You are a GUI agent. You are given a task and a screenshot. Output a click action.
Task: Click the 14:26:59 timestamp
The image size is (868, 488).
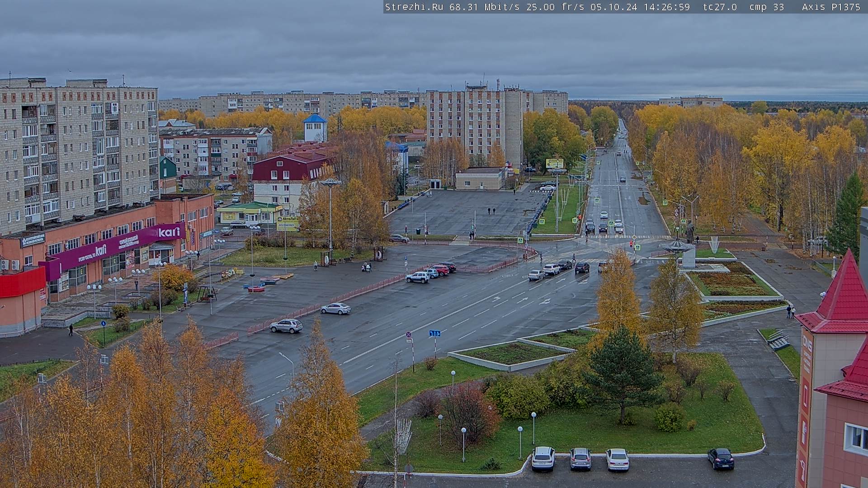tap(666, 7)
